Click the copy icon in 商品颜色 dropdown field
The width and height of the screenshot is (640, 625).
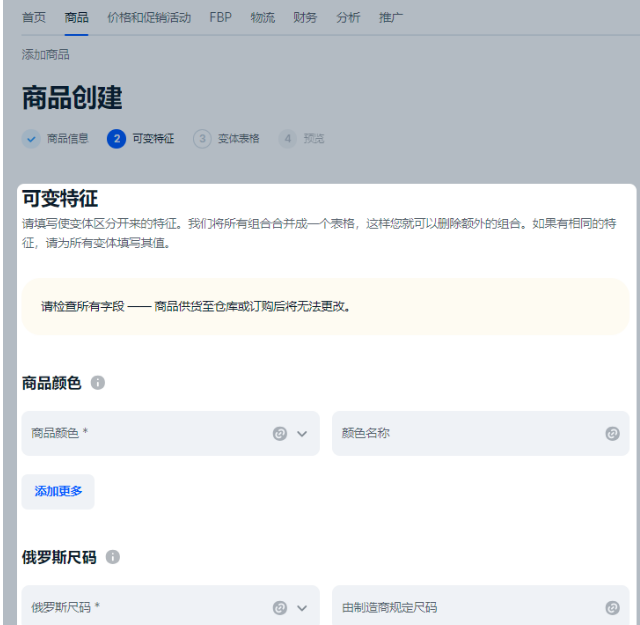point(280,434)
